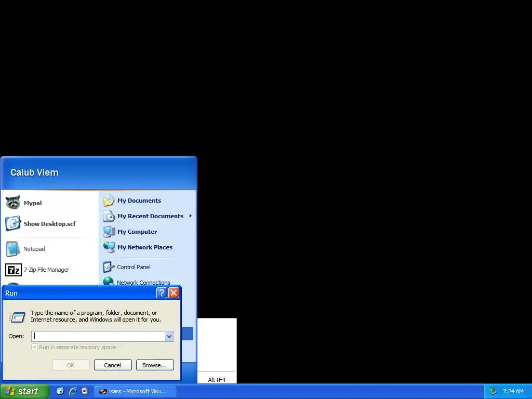
Task: Expand the Open dropdown history arrow
Action: coord(169,336)
